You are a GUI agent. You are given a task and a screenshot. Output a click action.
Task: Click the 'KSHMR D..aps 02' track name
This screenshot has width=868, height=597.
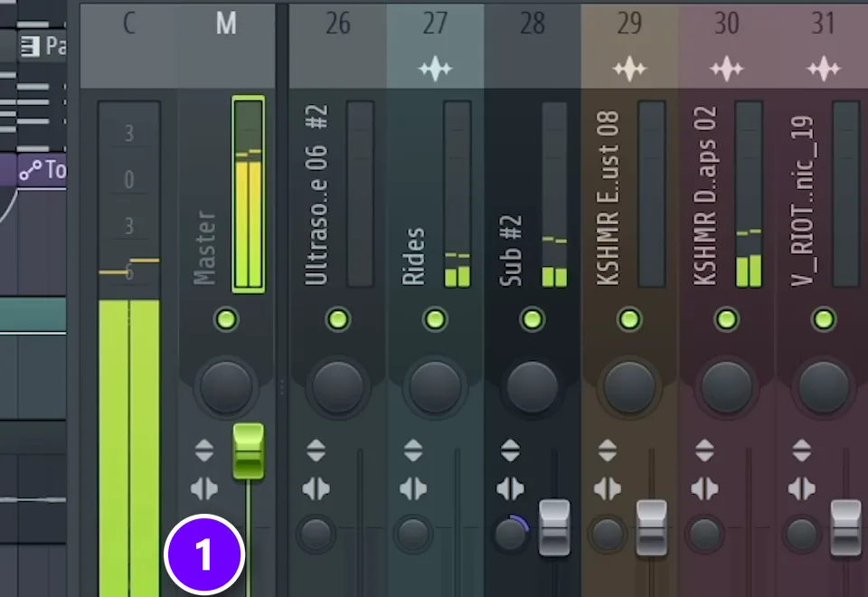tap(704, 196)
